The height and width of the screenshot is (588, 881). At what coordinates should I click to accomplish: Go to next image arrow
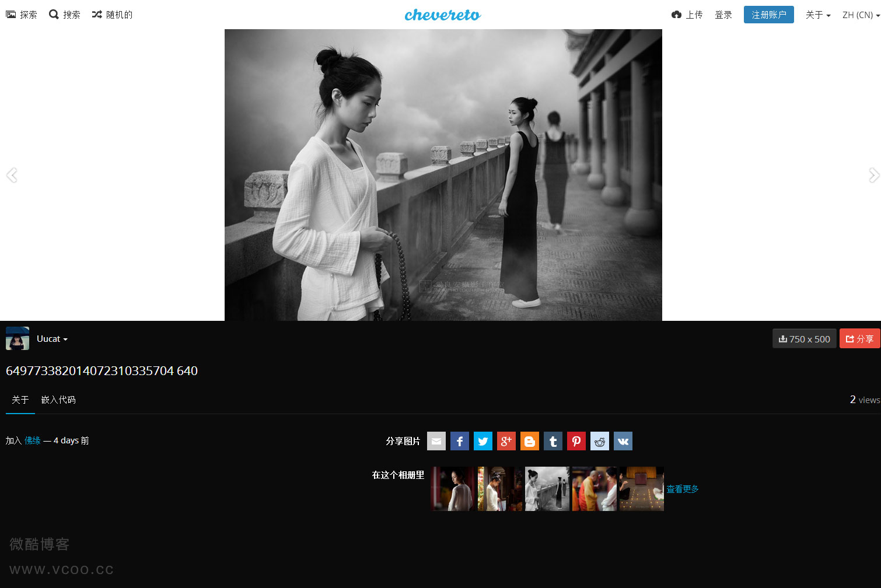tap(873, 175)
